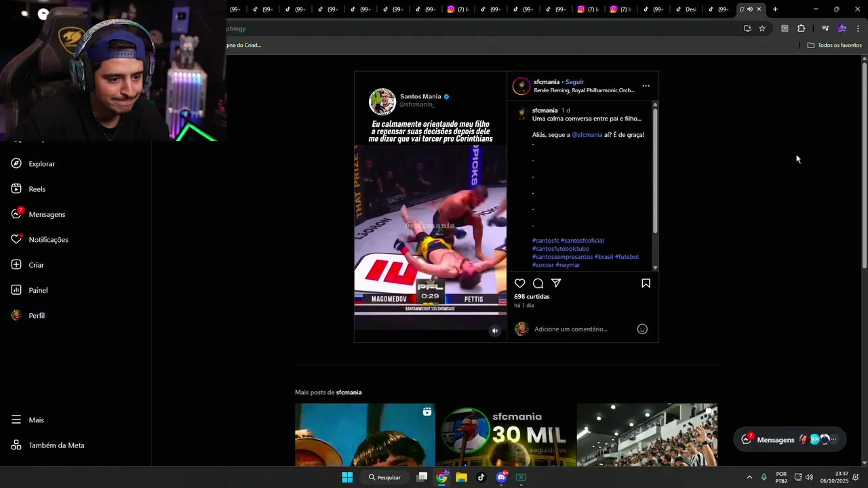Open Chrome profile avatar
Screen dimensions: 868x488
[842, 28]
